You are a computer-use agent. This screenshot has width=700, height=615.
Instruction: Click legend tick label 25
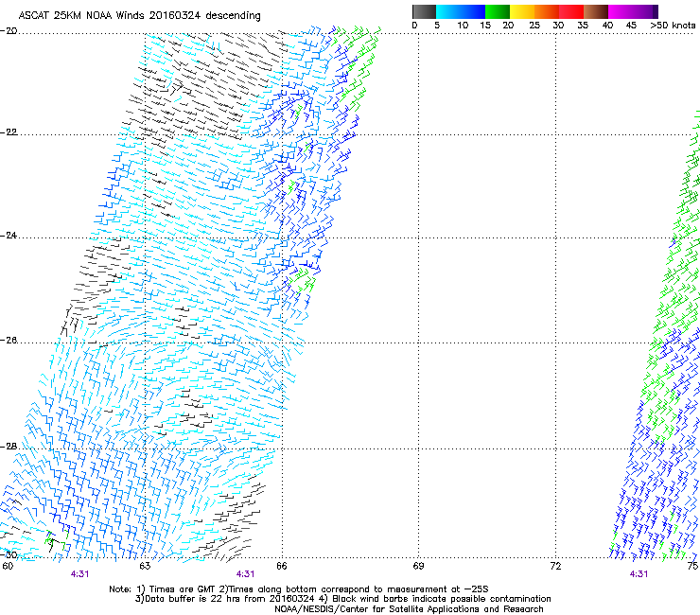[534, 26]
